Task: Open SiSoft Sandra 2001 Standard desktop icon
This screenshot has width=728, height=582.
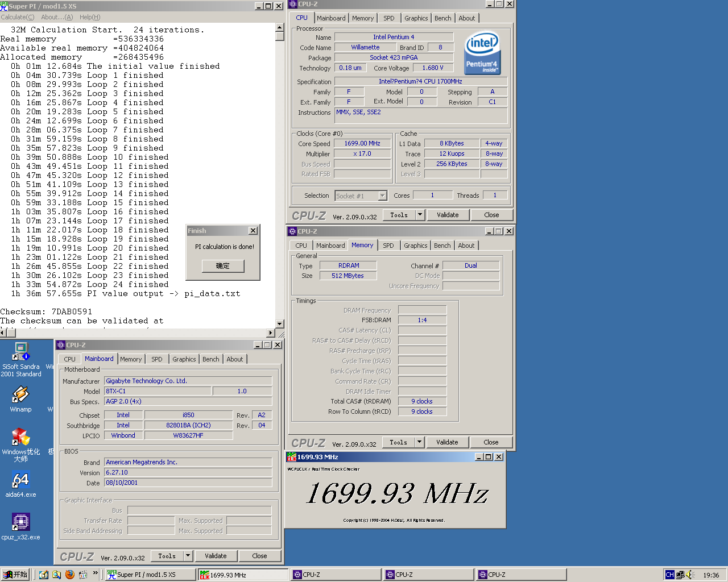Action: (x=20, y=359)
